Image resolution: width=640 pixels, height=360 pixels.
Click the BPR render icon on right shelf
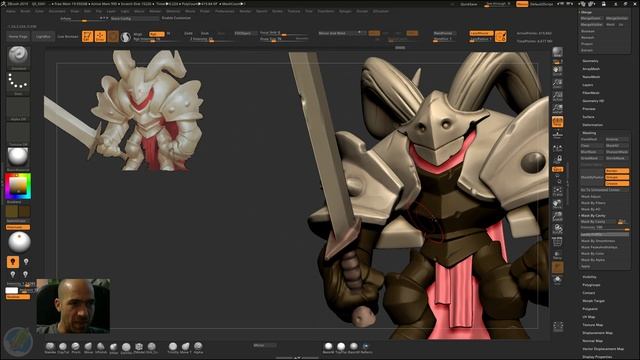click(x=558, y=52)
